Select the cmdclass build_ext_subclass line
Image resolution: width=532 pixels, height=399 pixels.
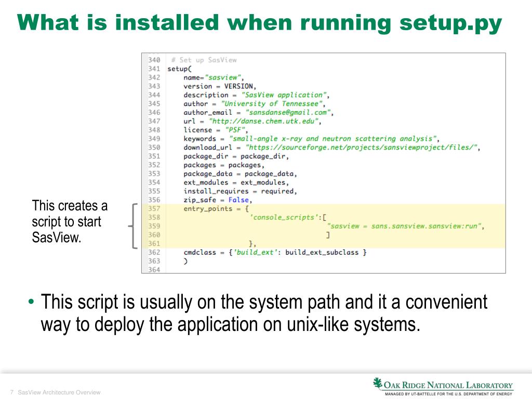point(275,252)
